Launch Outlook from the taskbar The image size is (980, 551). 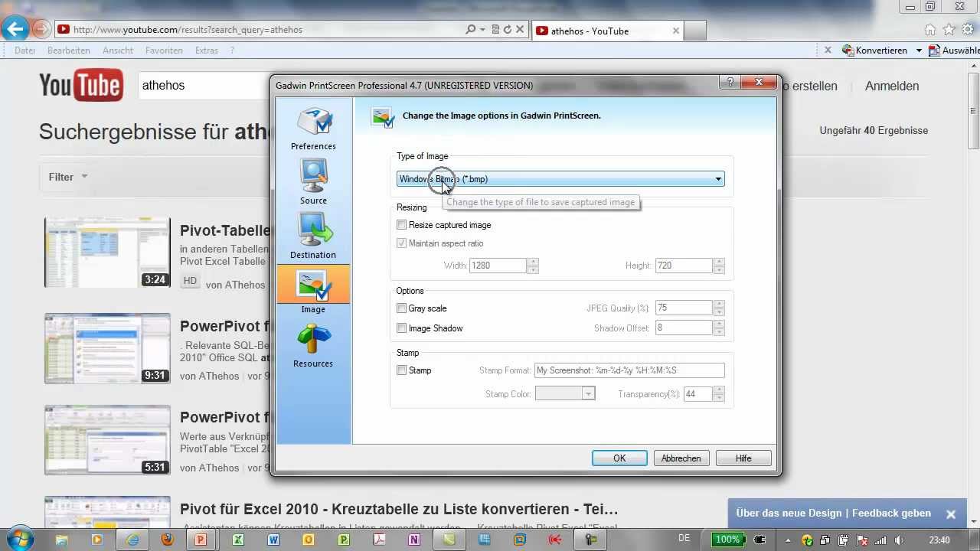pyautogui.click(x=309, y=540)
